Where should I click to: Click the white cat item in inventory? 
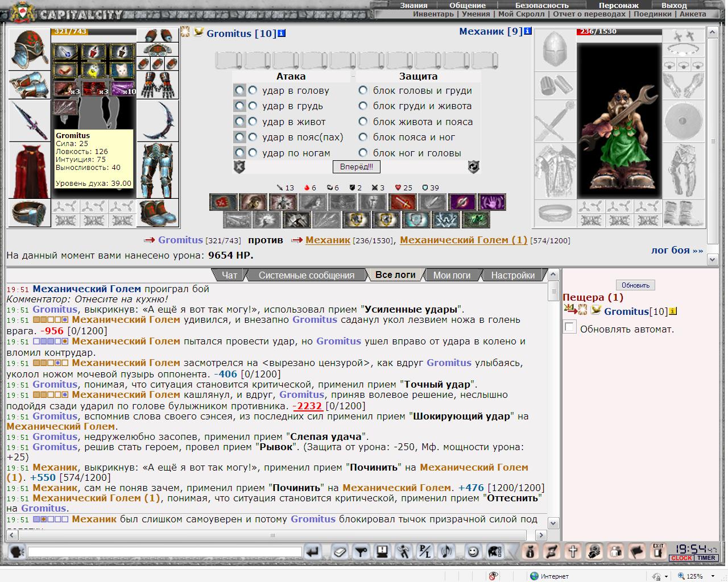pos(122,70)
